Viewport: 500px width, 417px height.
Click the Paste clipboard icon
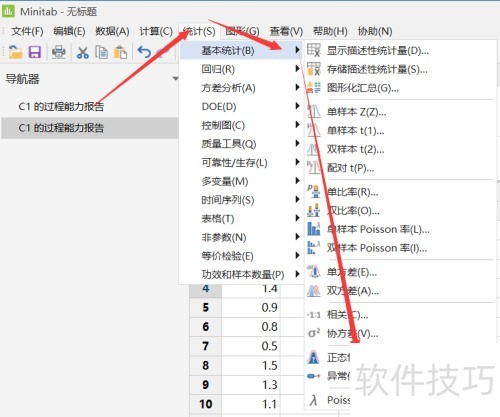click(120, 52)
